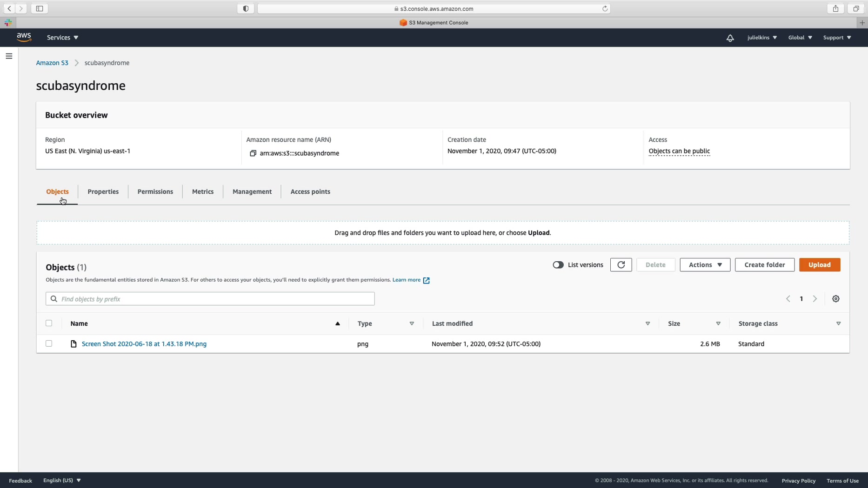
Task: Click the external link icon after Learn more
Action: tap(426, 280)
